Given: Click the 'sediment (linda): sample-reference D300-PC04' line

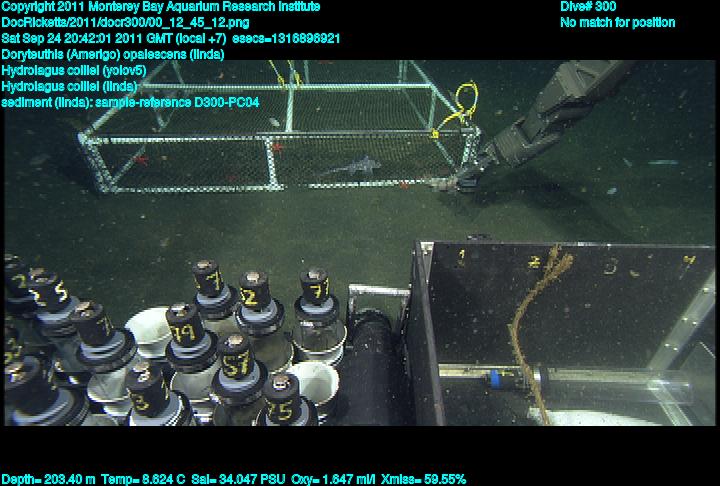Looking at the screenshot, I should pyautogui.click(x=130, y=102).
